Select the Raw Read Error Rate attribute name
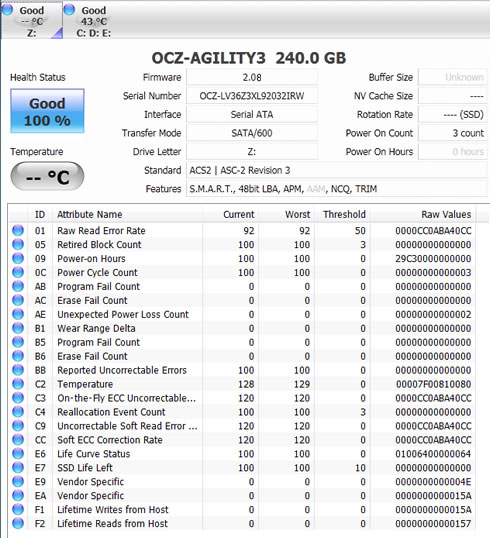 pyautogui.click(x=101, y=231)
